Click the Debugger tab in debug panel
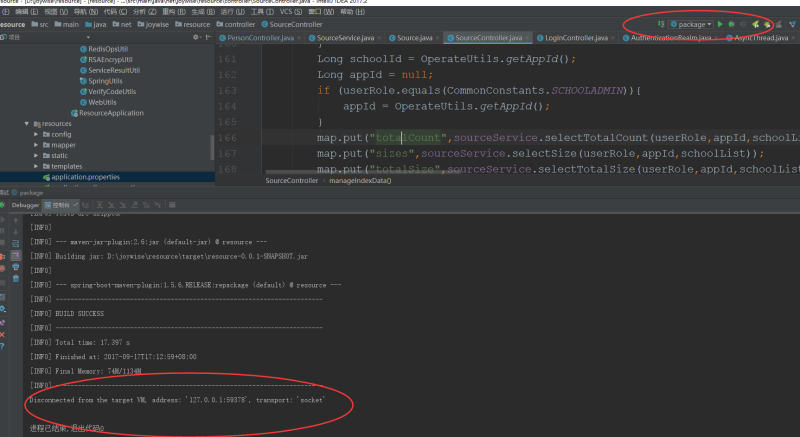 [25, 204]
